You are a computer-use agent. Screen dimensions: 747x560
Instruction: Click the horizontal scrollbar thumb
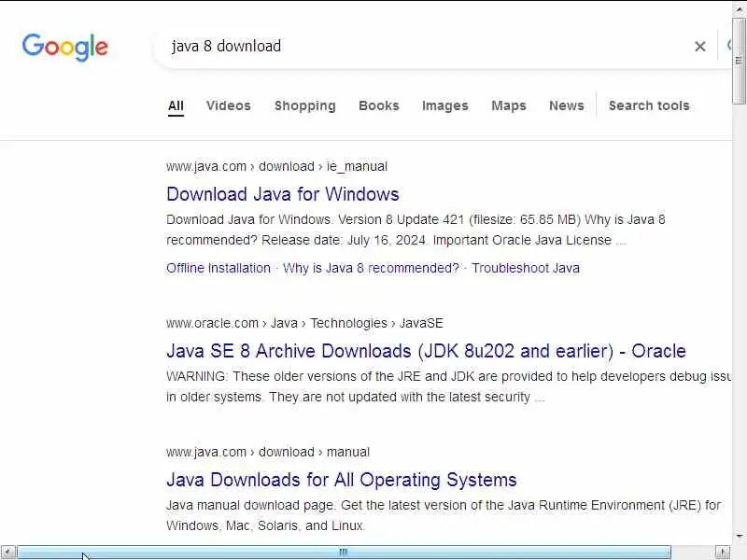tap(344, 552)
